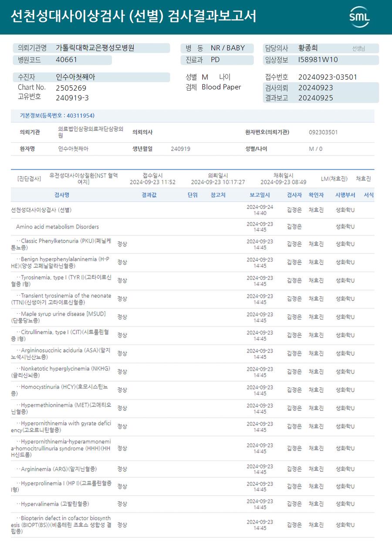Click confirmer 채효진 in Hypervalinemia row
This screenshot has width=392, height=554.
point(316,504)
